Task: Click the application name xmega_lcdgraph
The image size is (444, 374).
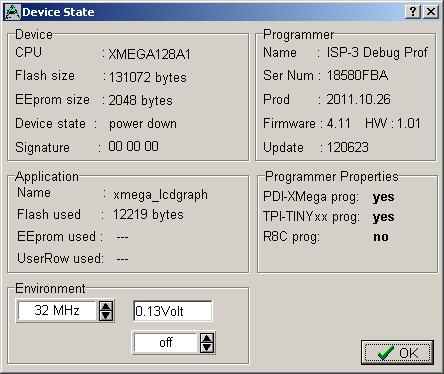Action: tap(160, 195)
